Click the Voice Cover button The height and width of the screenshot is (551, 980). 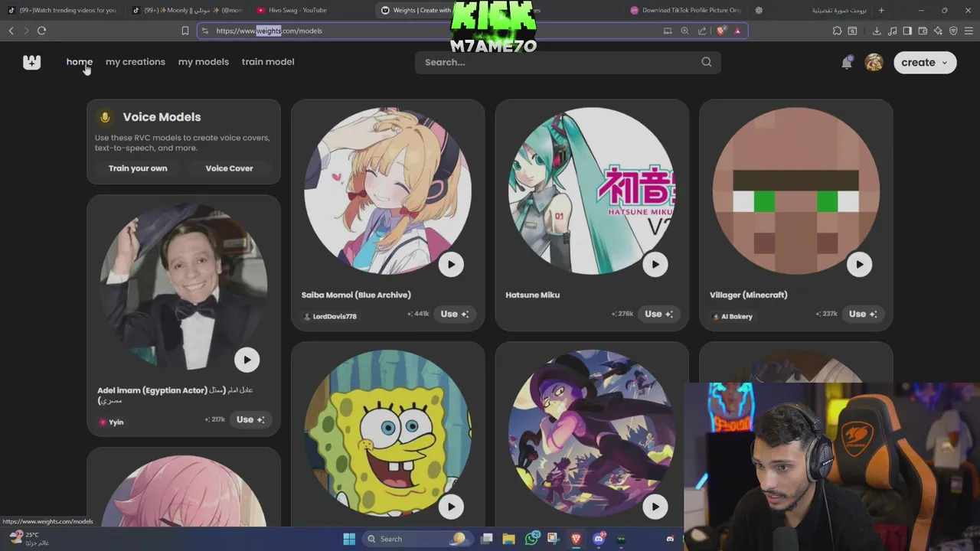(229, 168)
